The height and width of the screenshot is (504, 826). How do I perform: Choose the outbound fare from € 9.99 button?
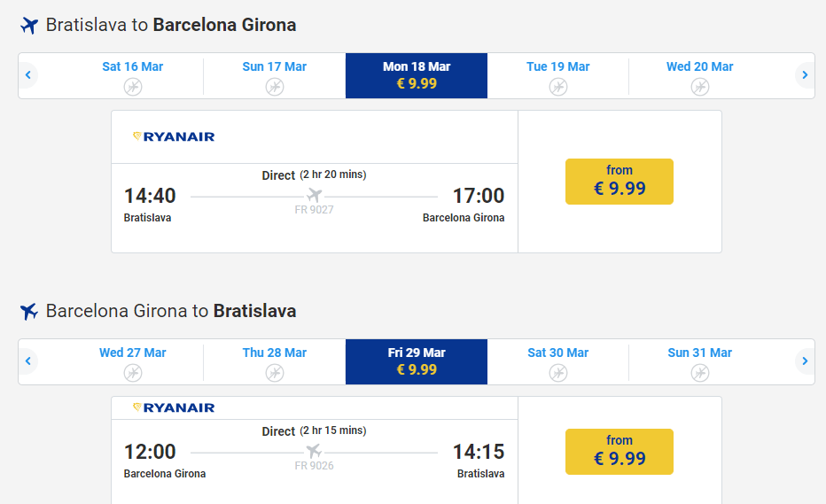(x=619, y=182)
